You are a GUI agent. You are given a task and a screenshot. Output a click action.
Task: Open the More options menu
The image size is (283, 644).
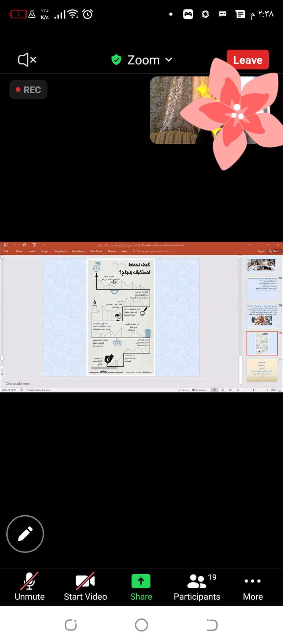(252, 586)
